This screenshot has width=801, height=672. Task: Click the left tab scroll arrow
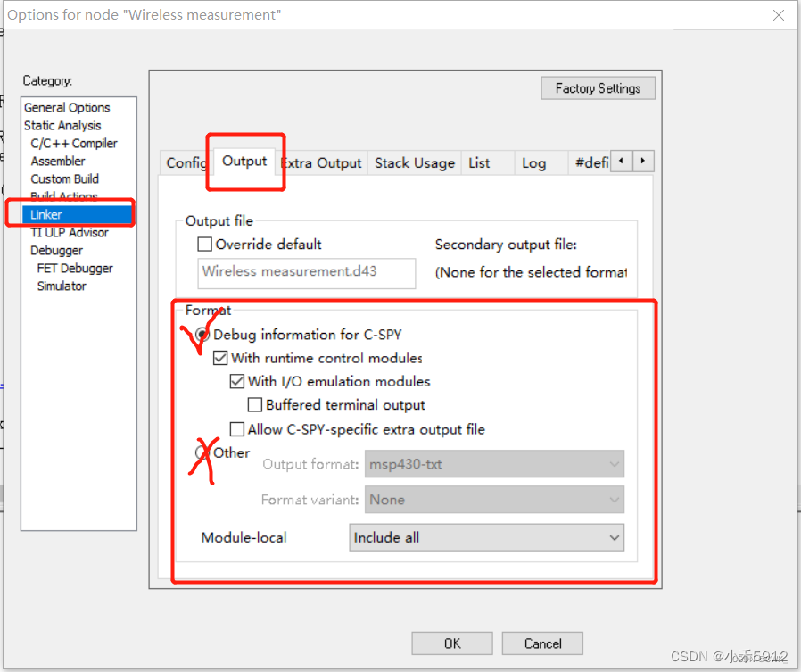pos(622,161)
